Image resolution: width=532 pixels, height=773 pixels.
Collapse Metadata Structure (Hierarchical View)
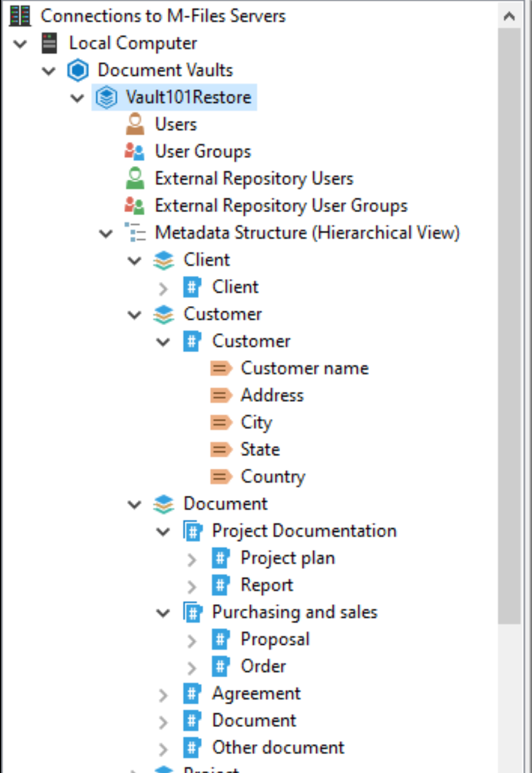point(106,233)
